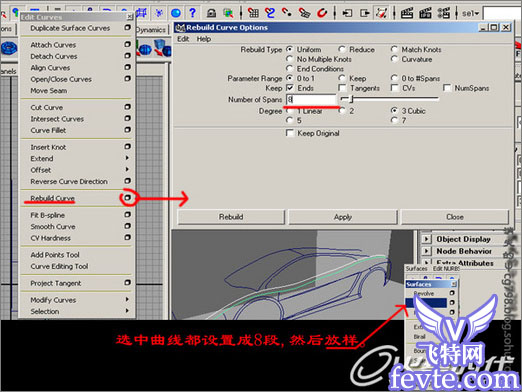Enable snap to view planes icon
The width and height of the screenshot is (522, 392).
coord(304,13)
